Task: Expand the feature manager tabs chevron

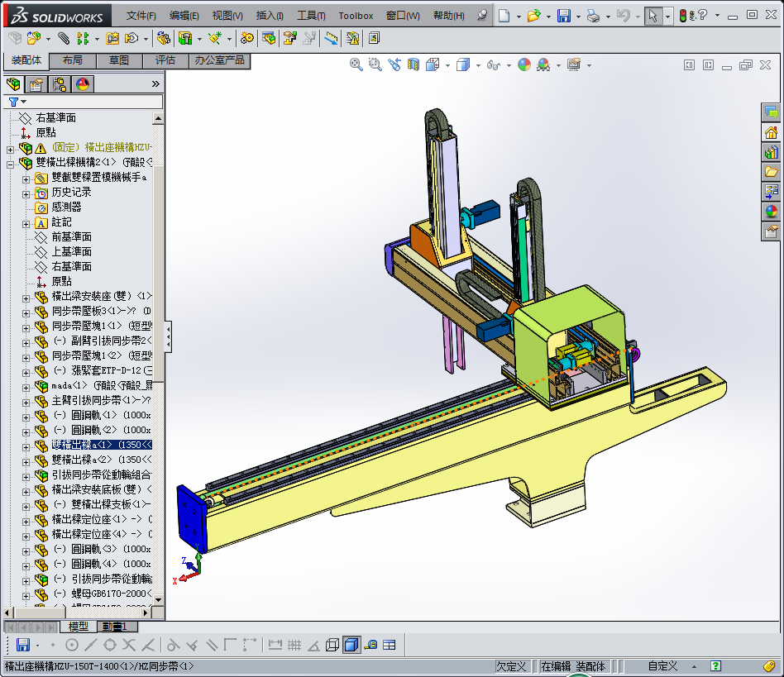Action: (x=155, y=84)
